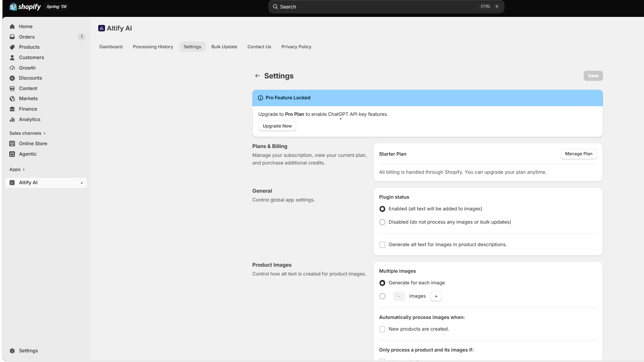This screenshot has height=362, width=644.
Task: Open the Processing History tab
Action: tap(153, 47)
